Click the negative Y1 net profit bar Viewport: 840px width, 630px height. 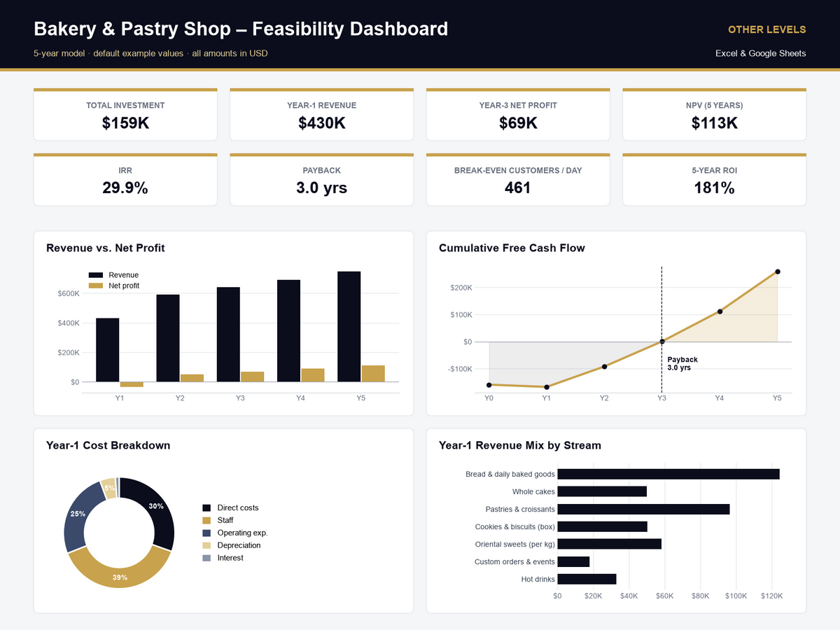tap(132, 384)
